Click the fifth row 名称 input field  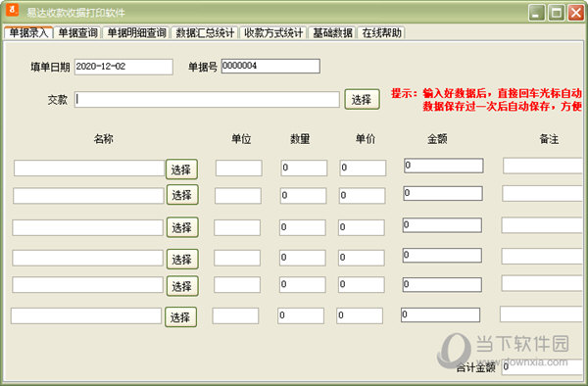tap(88, 285)
